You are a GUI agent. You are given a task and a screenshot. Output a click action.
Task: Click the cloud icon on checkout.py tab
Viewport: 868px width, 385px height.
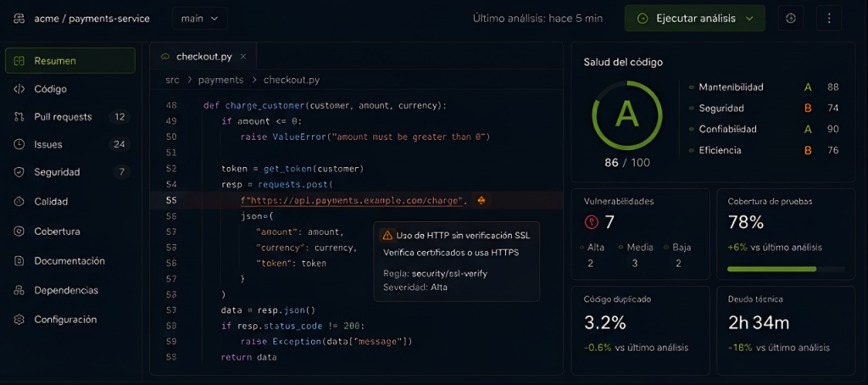[165, 57]
